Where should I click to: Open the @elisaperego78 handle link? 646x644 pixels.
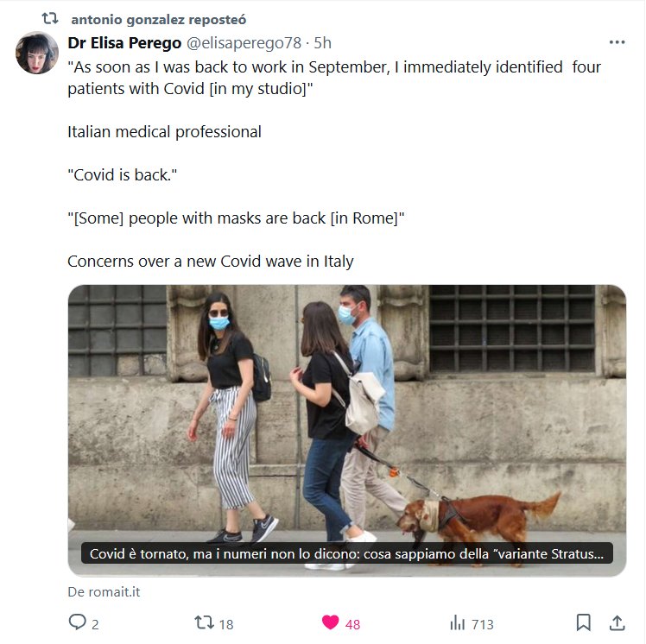pyautogui.click(x=244, y=43)
